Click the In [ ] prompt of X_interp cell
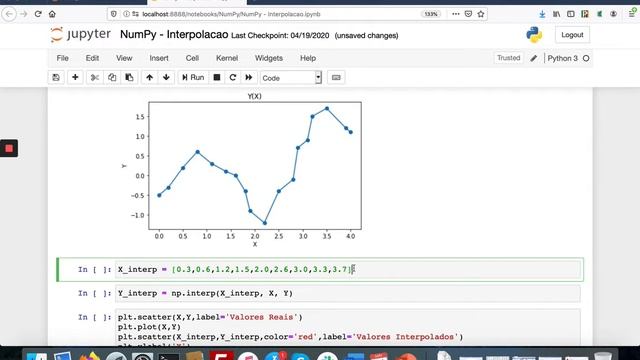The image size is (640, 360). coord(94,269)
